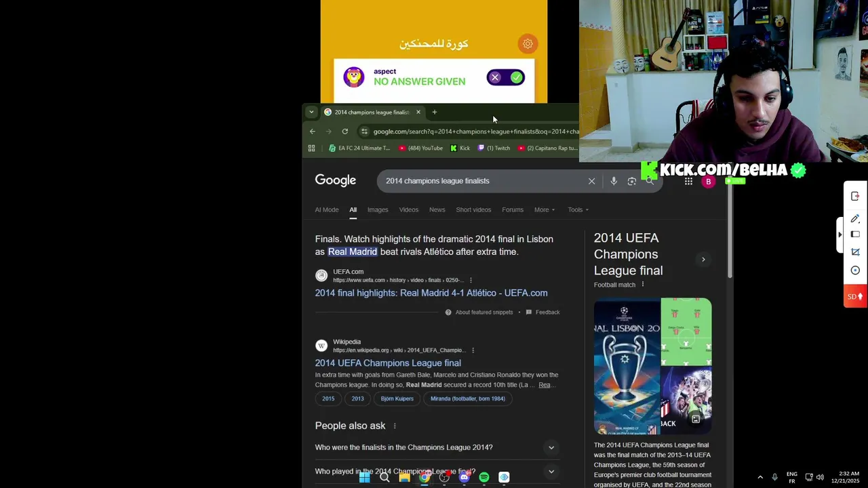Click the Google results page scrollbar
The image size is (868, 488).
pos(730,230)
